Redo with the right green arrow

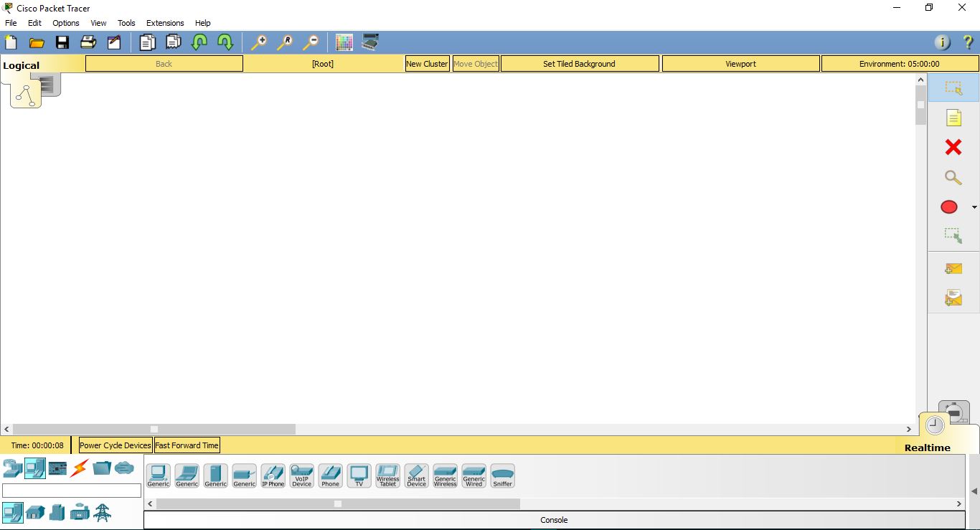coord(225,42)
